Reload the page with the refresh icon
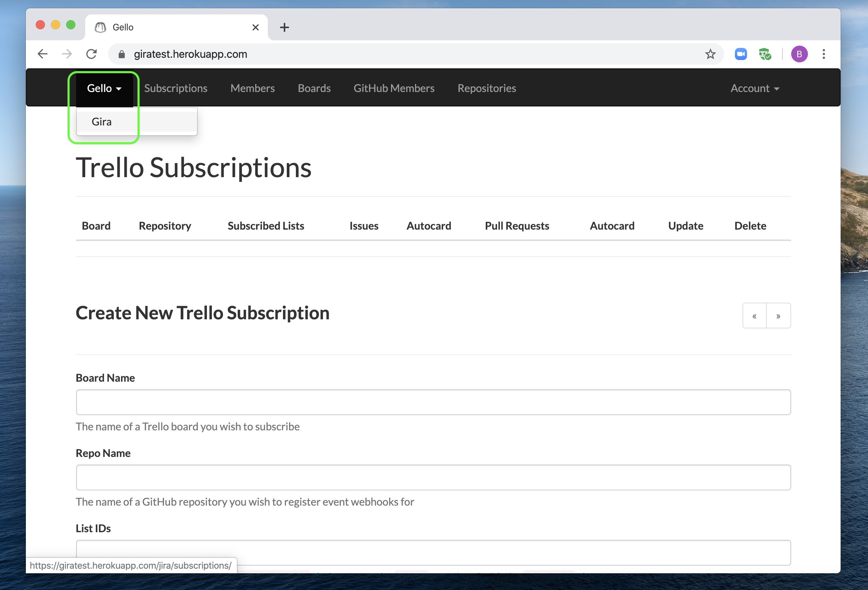This screenshot has height=590, width=868. click(x=92, y=54)
